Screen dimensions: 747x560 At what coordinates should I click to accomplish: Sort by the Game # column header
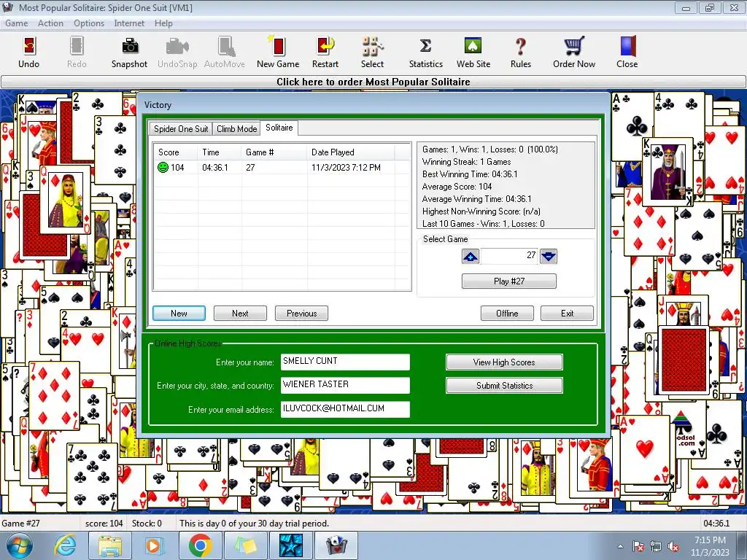pos(274,152)
